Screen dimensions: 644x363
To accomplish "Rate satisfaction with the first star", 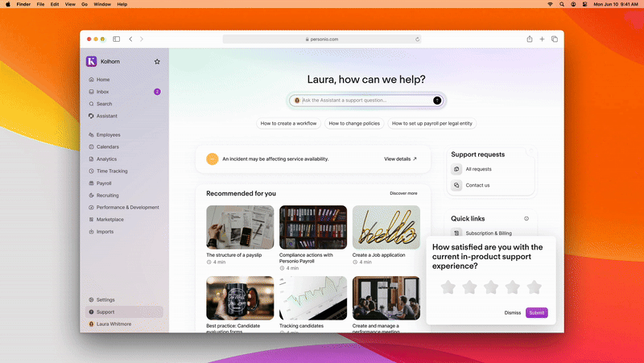I will pos(448,287).
